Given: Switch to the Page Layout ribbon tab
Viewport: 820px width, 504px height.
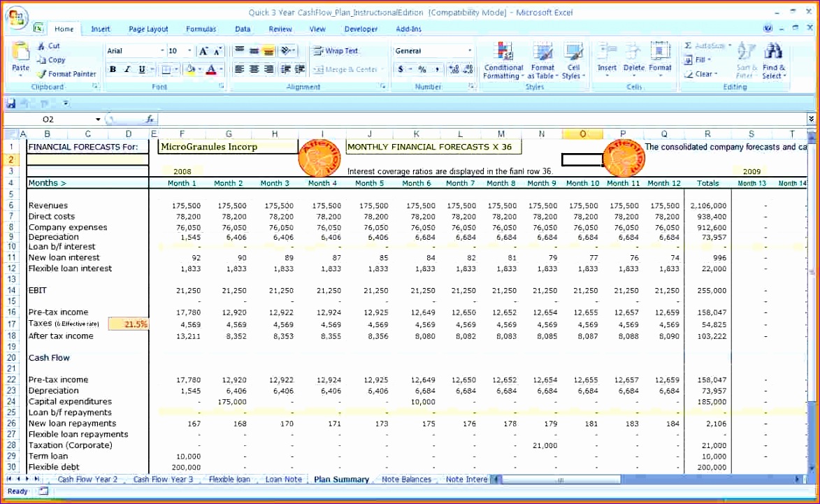Looking at the screenshot, I should [x=148, y=29].
